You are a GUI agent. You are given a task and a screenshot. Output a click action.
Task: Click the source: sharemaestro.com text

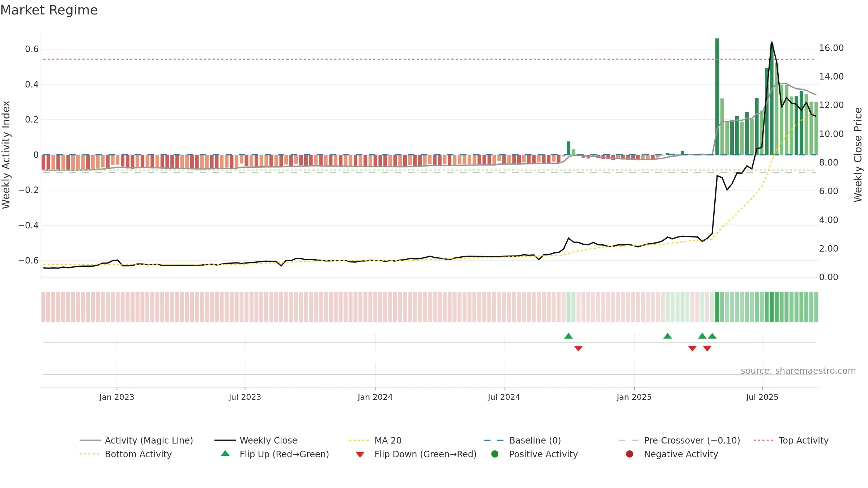click(798, 371)
